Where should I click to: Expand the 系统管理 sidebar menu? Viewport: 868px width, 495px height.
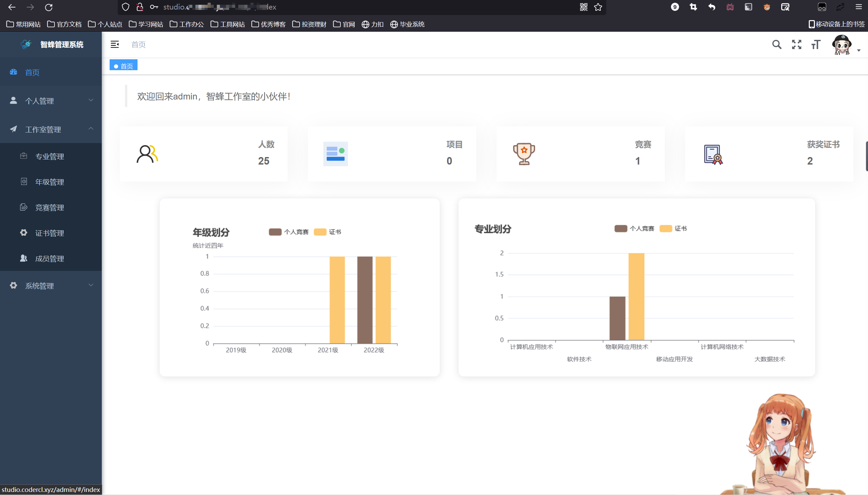coord(51,286)
